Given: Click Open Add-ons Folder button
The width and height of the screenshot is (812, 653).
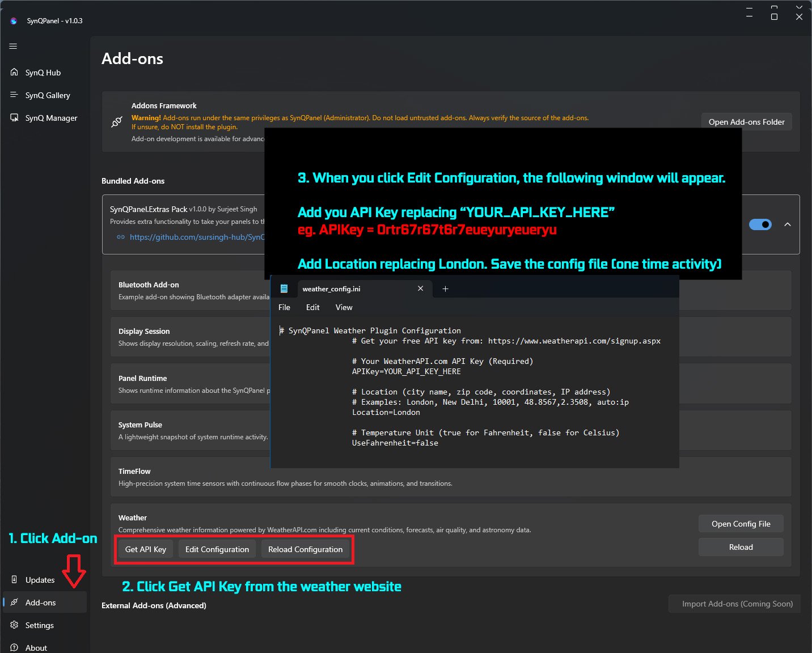Looking at the screenshot, I should coord(746,122).
